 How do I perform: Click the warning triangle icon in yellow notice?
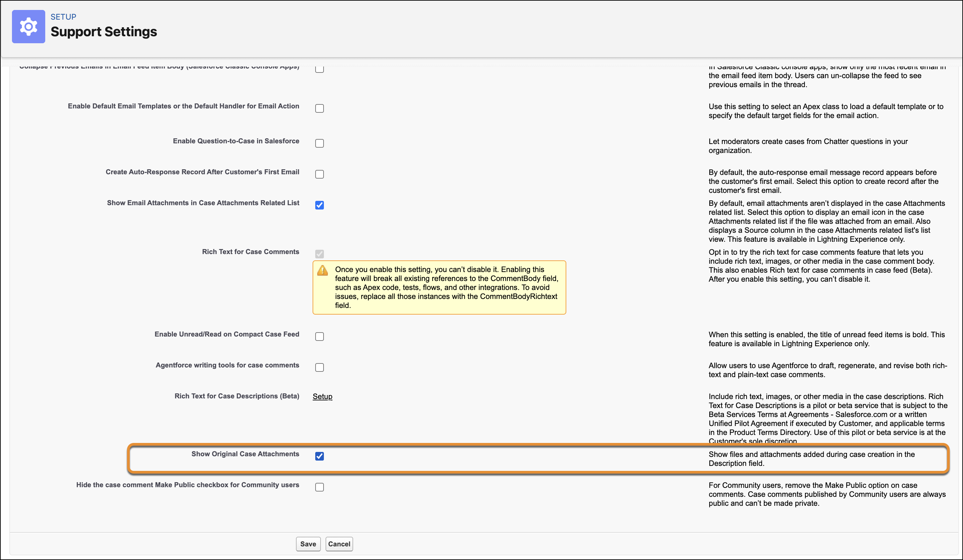[x=323, y=270]
